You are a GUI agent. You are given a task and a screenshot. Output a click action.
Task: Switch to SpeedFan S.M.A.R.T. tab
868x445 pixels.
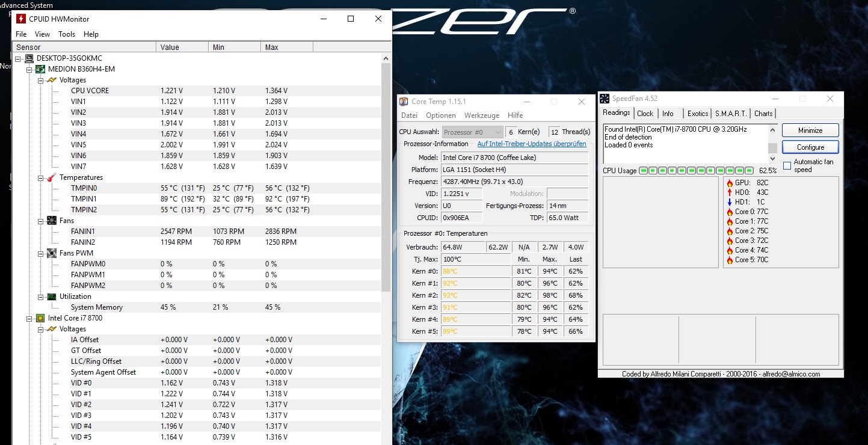tap(731, 114)
